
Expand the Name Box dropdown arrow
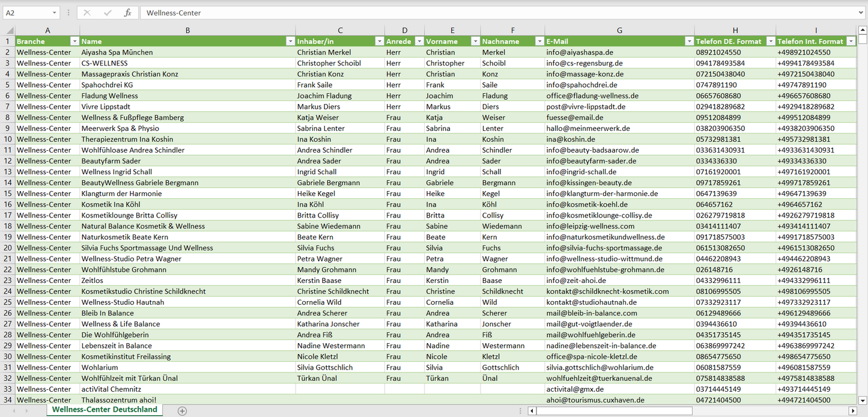pyautogui.click(x=54, y=13)
